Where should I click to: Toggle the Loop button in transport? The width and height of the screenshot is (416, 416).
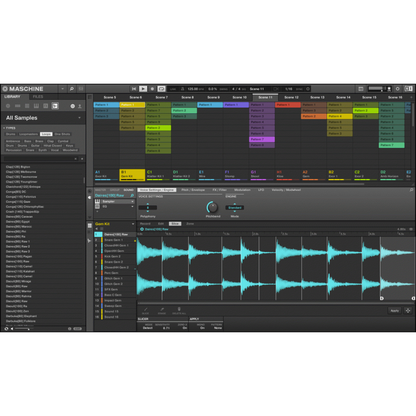(x=161, y=89)
